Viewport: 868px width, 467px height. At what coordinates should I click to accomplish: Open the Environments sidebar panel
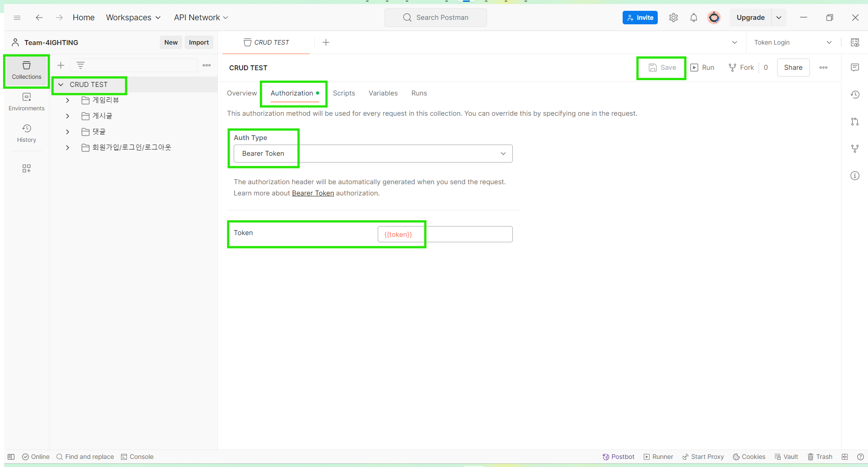click(27, 102)
